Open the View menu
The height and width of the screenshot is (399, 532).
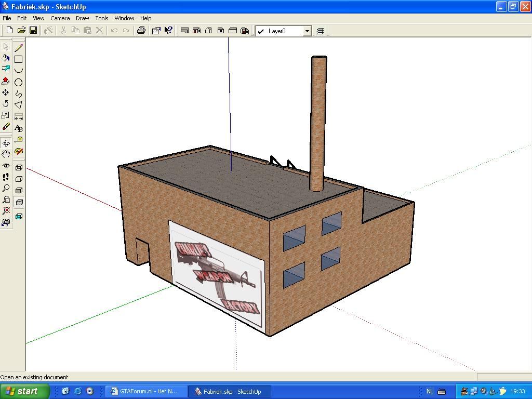tap(38, 18)
